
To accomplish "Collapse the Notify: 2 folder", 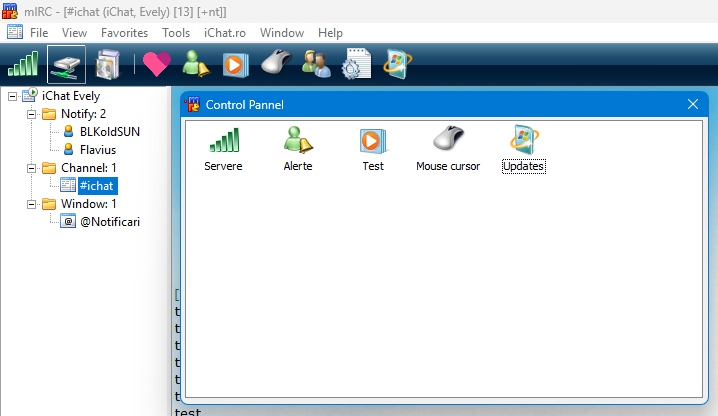I will click(32, 114).
